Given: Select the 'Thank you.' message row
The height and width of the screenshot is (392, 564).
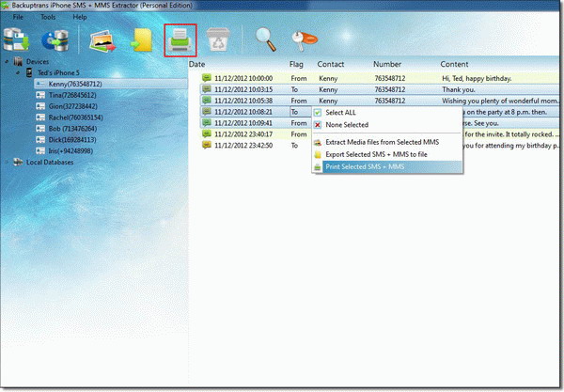Looking at the screenshot, I should pos(379,89).
